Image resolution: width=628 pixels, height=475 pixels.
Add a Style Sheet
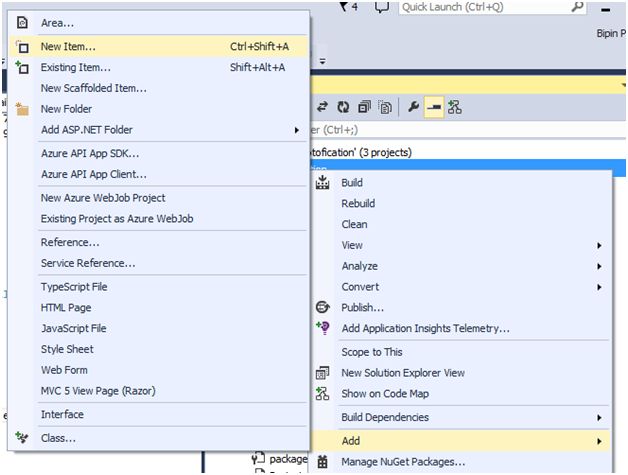tap(159, 349)
